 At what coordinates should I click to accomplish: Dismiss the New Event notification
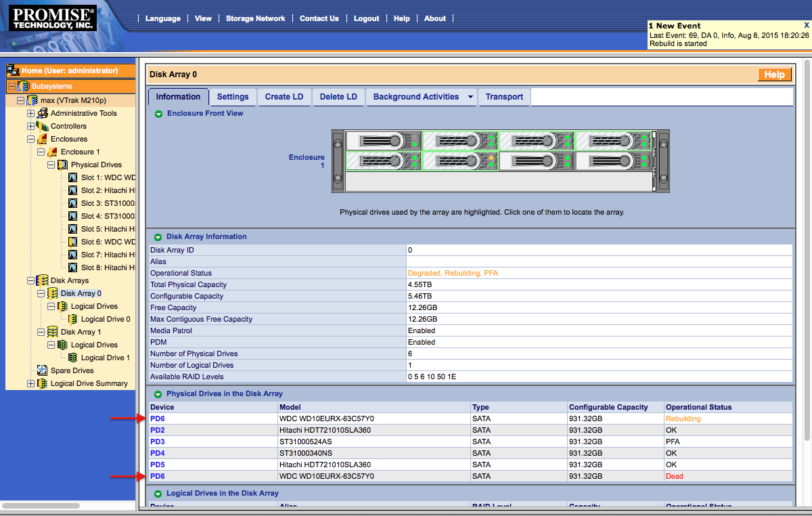(805, 24)
